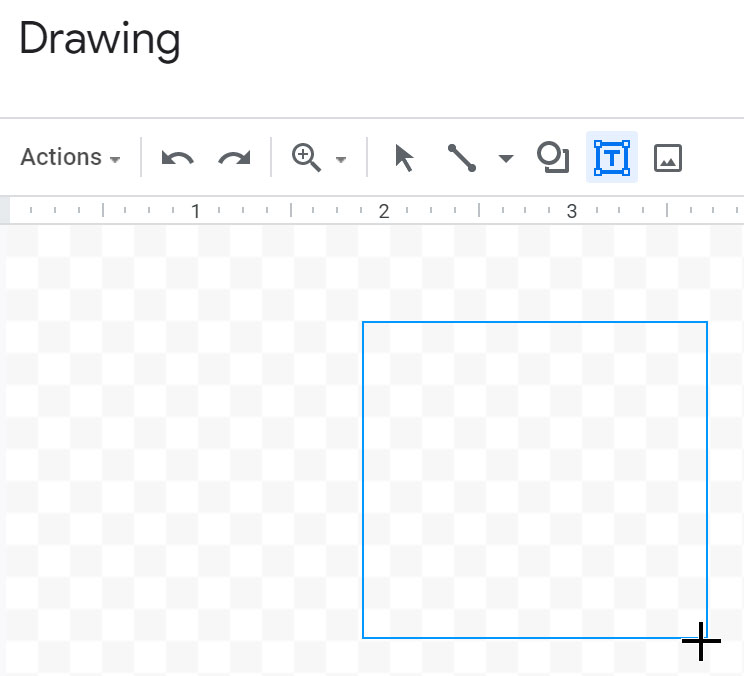Toggle the Text box tool
The image size is (744, 676).
click(x=612, y=157)
